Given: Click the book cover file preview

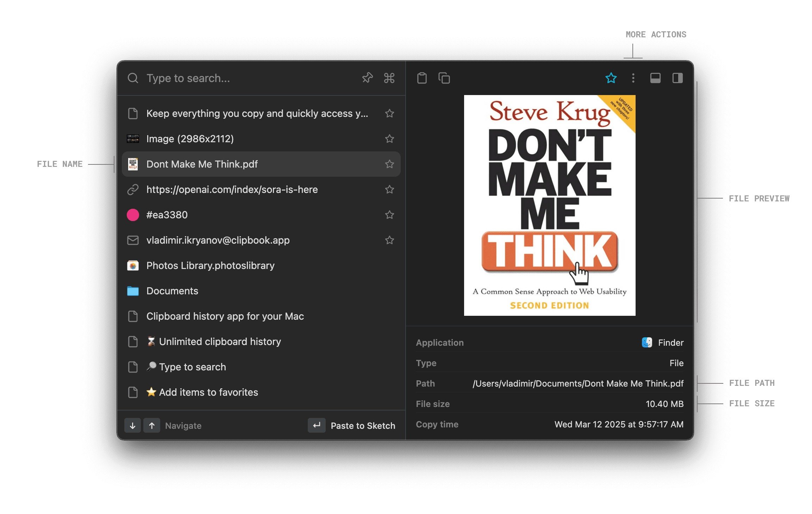Looking at the screenshot, I should coord(550,205).
